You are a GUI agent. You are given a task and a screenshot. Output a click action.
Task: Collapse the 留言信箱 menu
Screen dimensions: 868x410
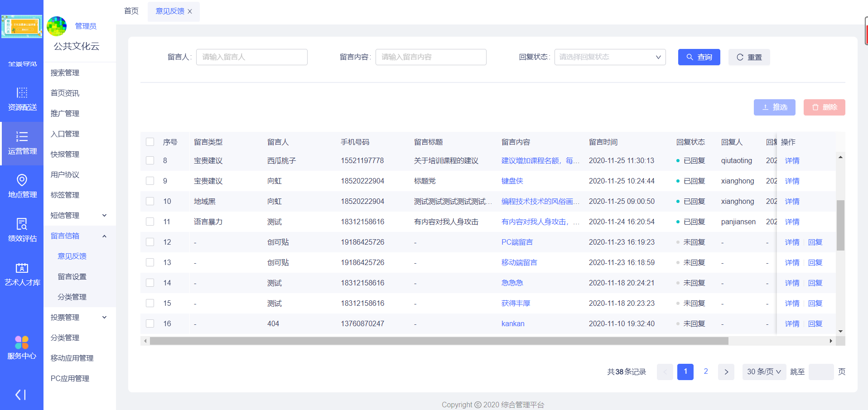tap(79, 236)
